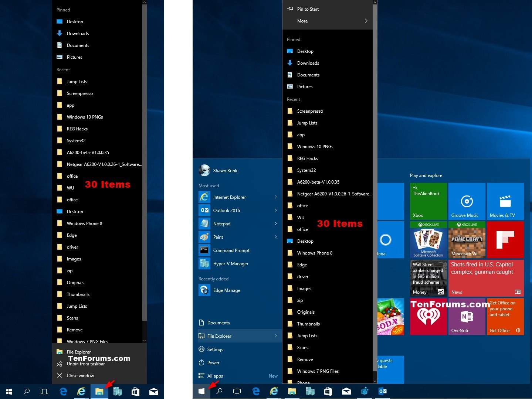Open Task View in right taskbar
The width and height of the screenshot is (532, 399).
[237, 391]
